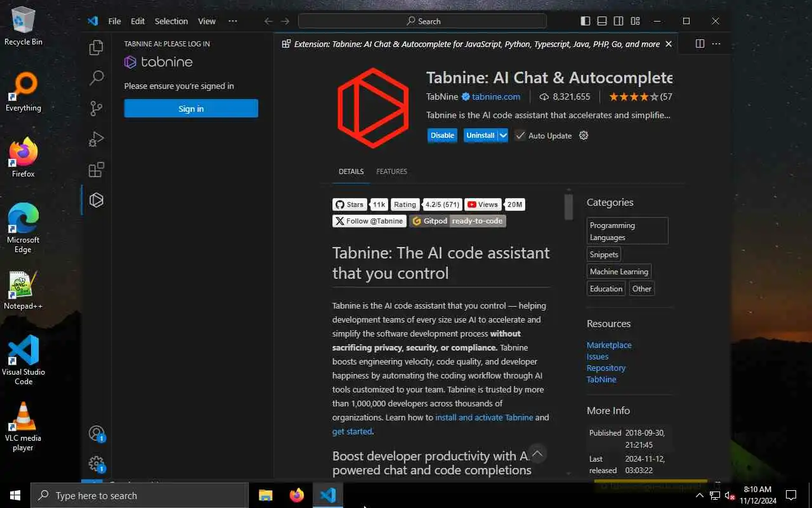Click the extension settings gear icon
Viewport: 812px width, 508px height.
pos(584,135)
